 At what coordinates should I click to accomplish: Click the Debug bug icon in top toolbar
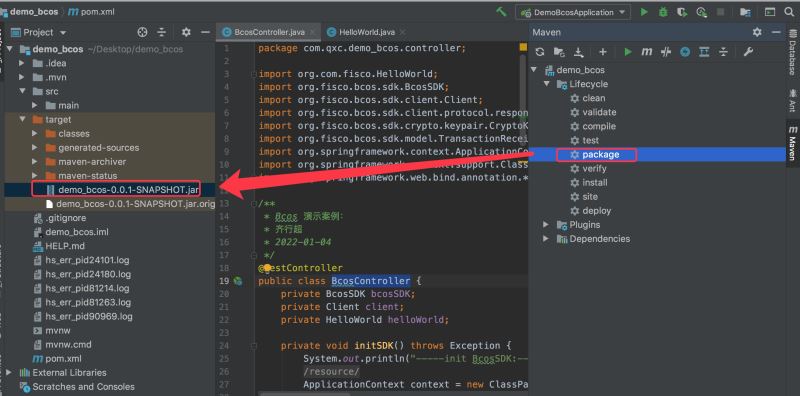(x=663, y=12)
